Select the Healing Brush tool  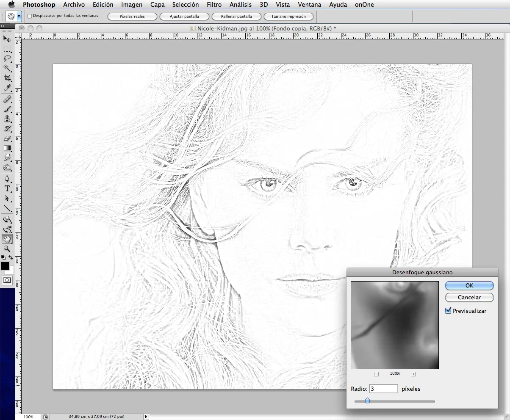click(7, 99)
